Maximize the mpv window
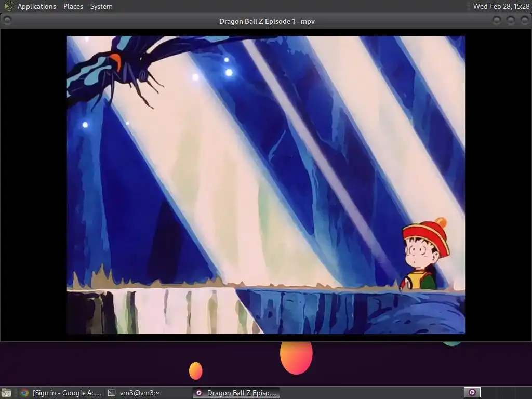 click(510, 21)
